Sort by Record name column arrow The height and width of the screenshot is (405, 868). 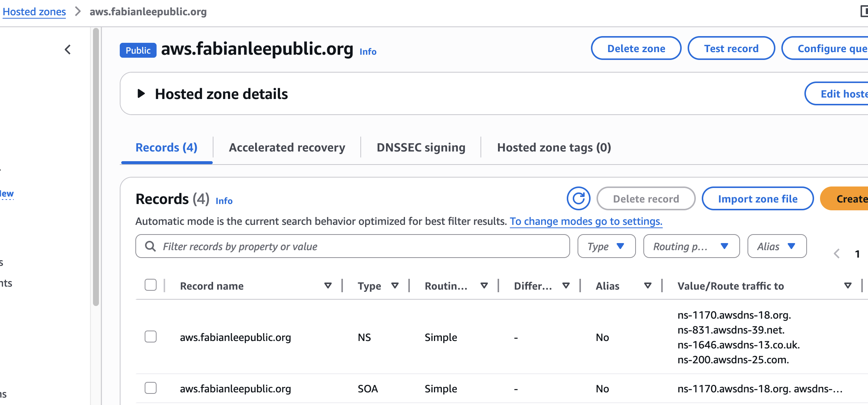click(x=328, y=286)
